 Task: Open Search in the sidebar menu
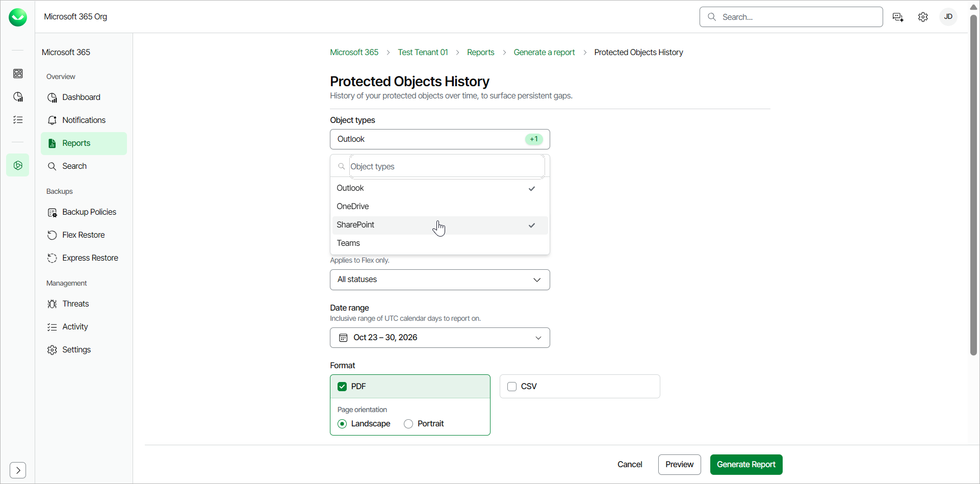[84, 166]
